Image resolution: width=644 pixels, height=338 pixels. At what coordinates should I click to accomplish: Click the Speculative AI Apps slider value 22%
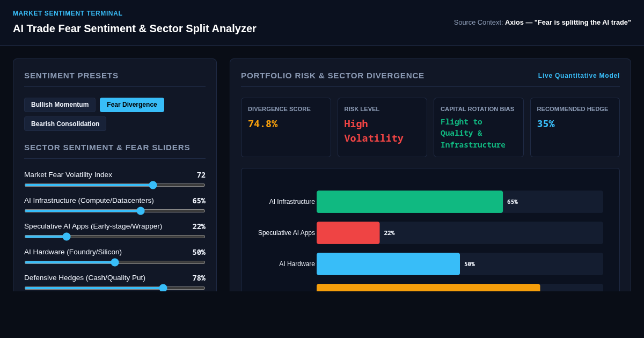199,226
